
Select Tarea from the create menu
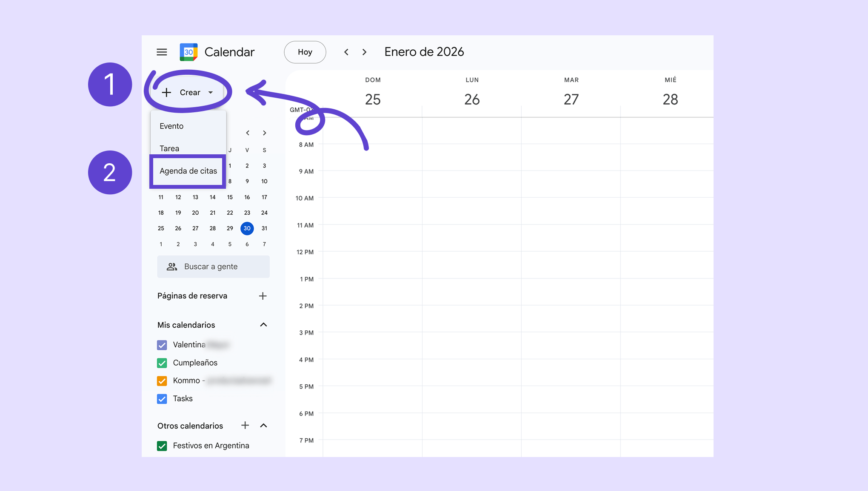(x=169, y=148)
